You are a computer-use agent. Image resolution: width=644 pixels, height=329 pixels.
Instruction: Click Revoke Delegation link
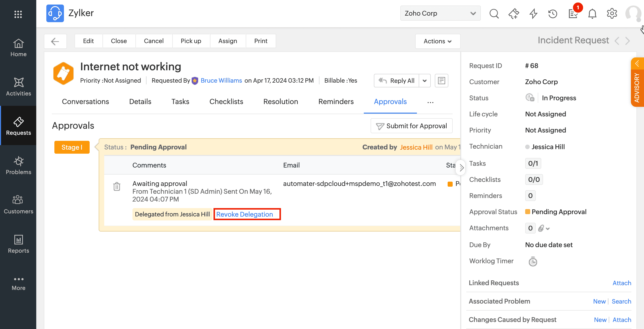[244, 214]
